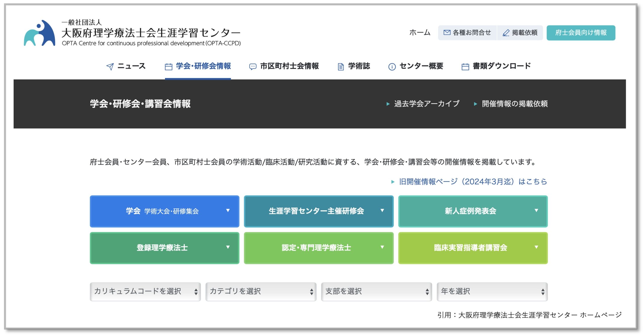Click the paper plane icon beside ニュース
644x336 pixels.
coord(110,67)
